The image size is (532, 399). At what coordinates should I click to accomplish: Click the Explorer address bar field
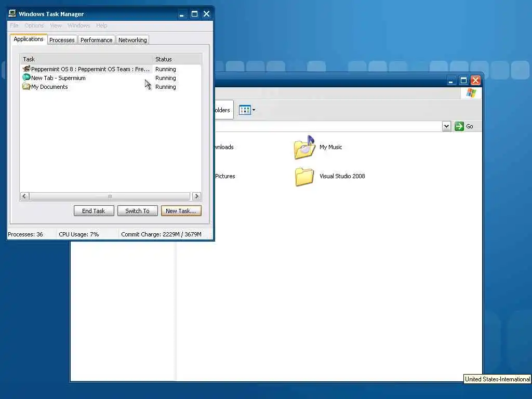pos(328,126)
